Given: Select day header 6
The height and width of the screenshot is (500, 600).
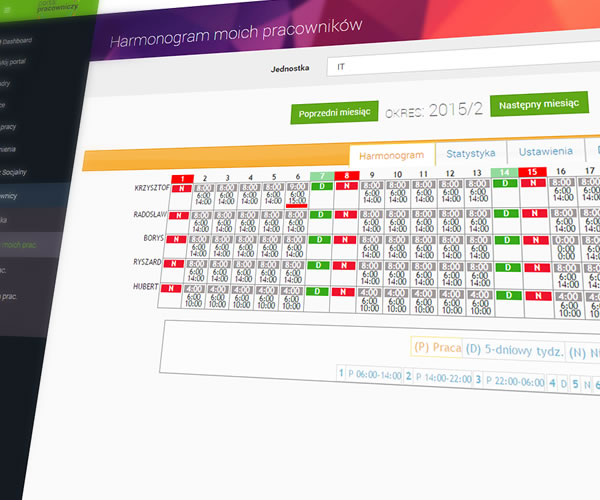Looking at the screenshot, I should [x=298, y=176].
